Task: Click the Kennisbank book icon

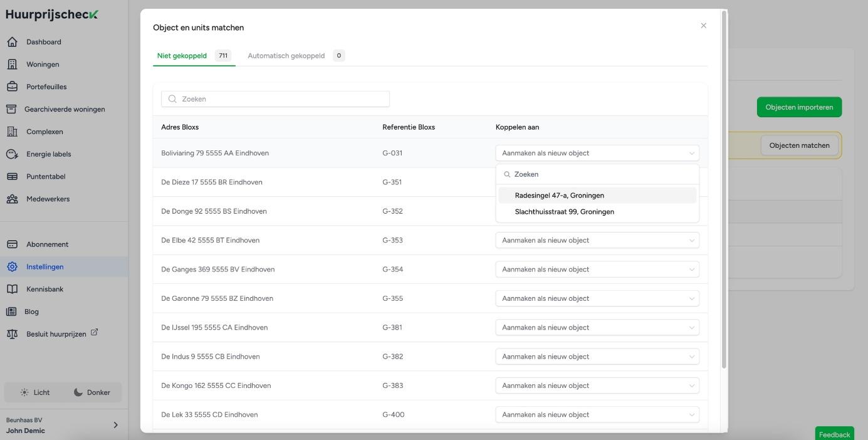Action: (12, 289)
